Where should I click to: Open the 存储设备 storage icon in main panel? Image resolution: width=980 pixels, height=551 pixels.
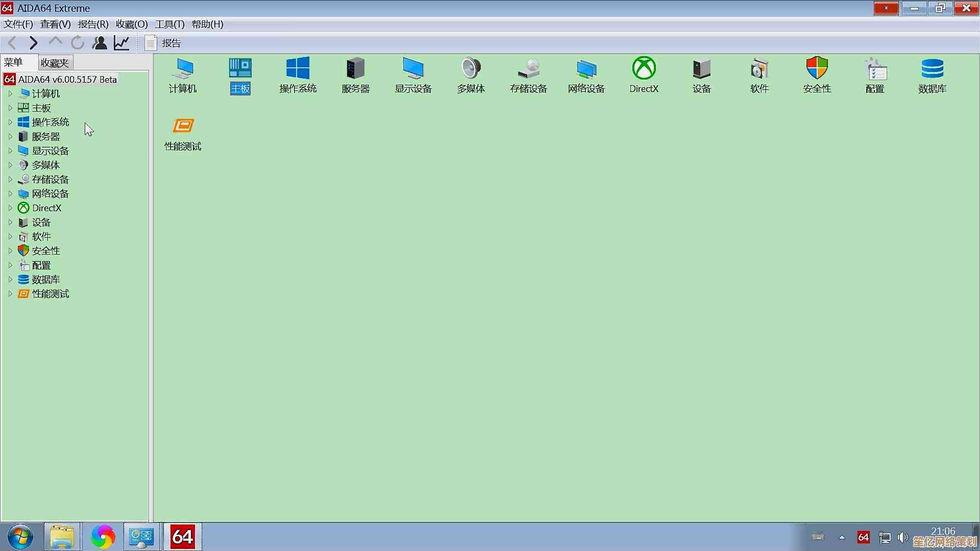(x=528, y=69)
